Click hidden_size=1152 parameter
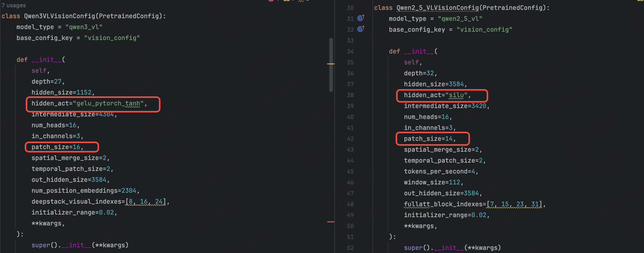The image size is (644, 253). 62,92
